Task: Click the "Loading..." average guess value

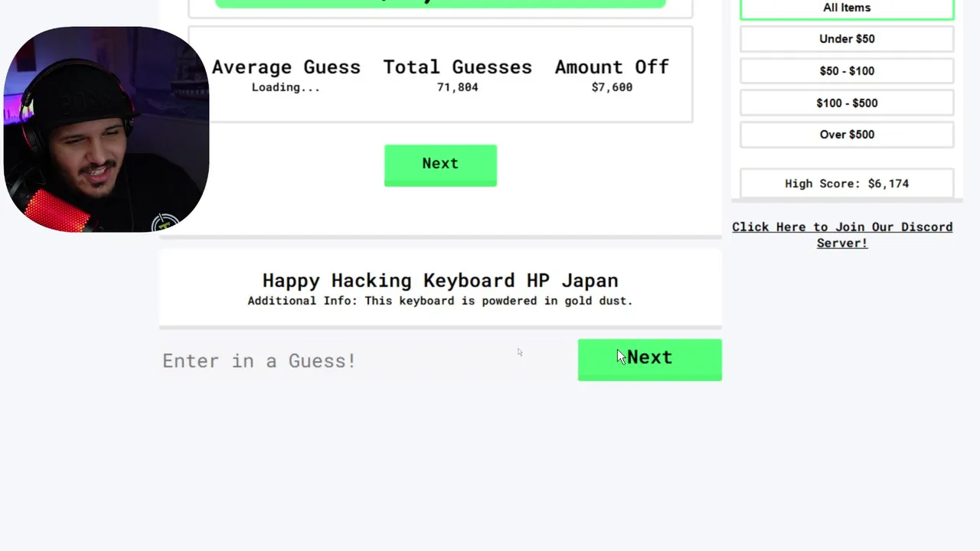Action: 286,87
